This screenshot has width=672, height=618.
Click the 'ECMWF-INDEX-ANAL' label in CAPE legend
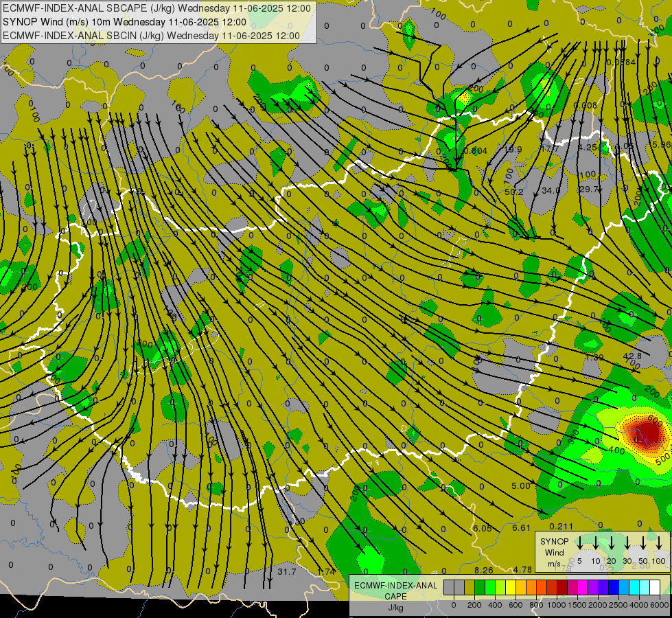pyautogui.click(x=395, y=586)
